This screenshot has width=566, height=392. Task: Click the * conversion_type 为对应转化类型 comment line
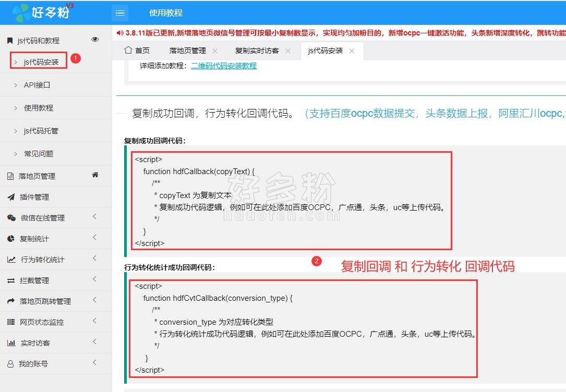214,322
